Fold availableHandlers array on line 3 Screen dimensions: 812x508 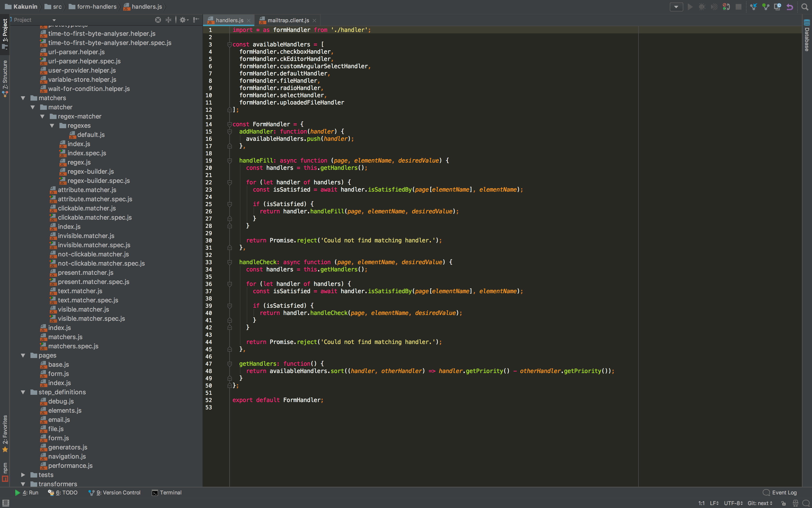tap(230, 44)
